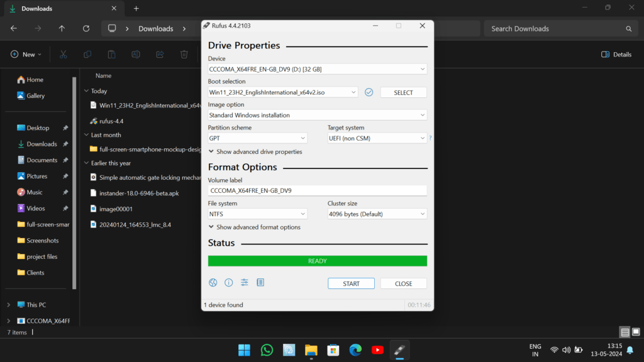Go back in File Explorer
This screenshot has width=644, height=362.
coord(14,29)
